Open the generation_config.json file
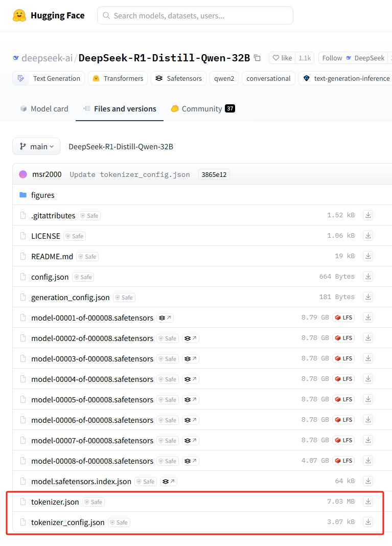Screen dimensions: 392x546 (x=71, y=298)
